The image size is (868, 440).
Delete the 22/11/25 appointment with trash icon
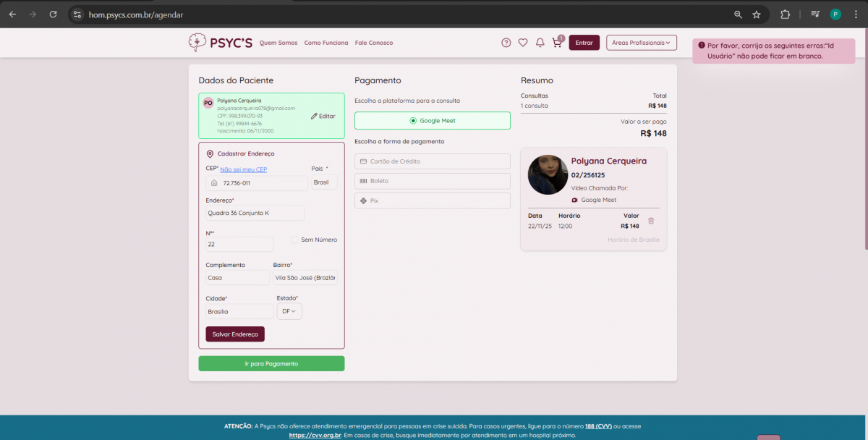(651, 221)
